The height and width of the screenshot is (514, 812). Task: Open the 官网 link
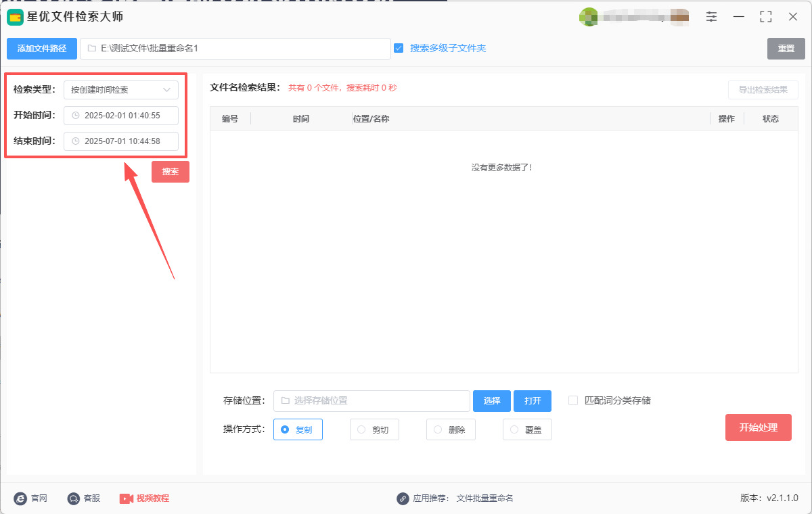coord(39,498)
